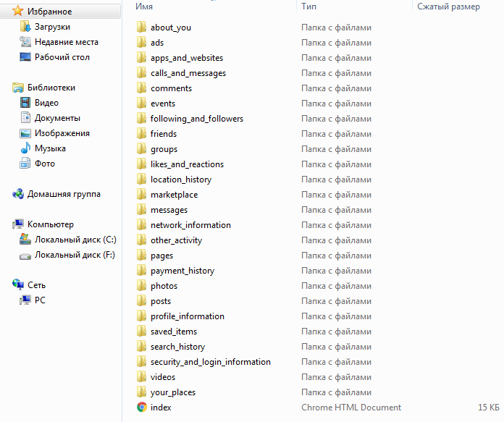Select the events folder name
This screenshot has width=504, height=422.
(x=163, y=104)
